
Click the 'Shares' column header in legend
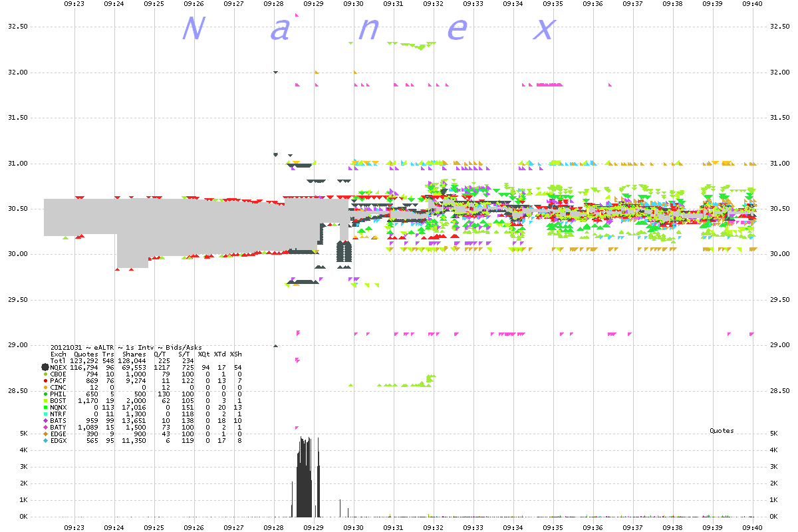(134, 354)
